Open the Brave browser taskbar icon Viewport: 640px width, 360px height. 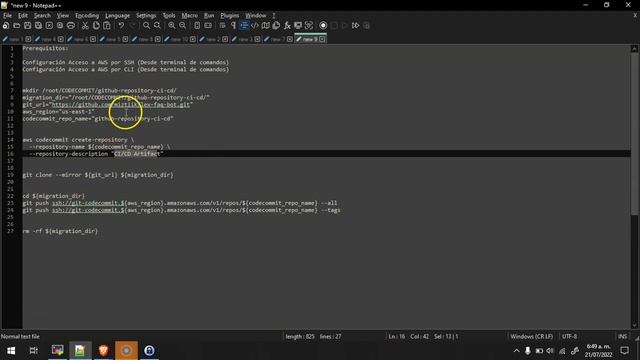point(103,350)
